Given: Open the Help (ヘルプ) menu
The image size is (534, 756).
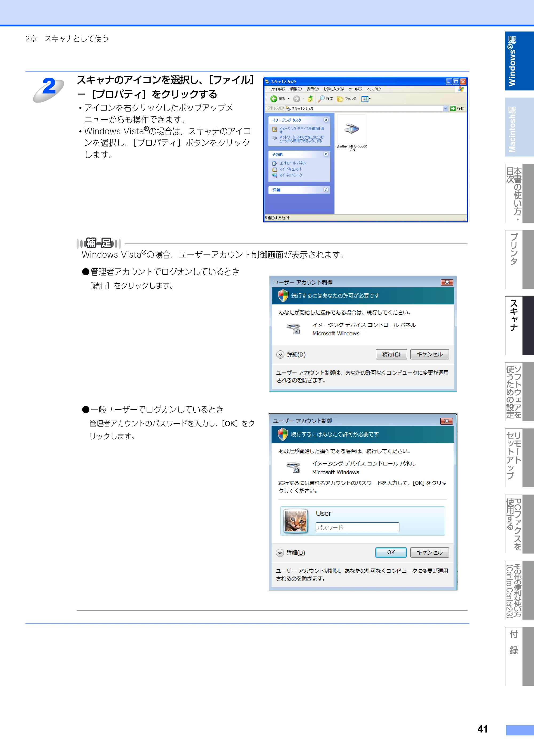Looking at the screenshot, I should coord(374,89).
